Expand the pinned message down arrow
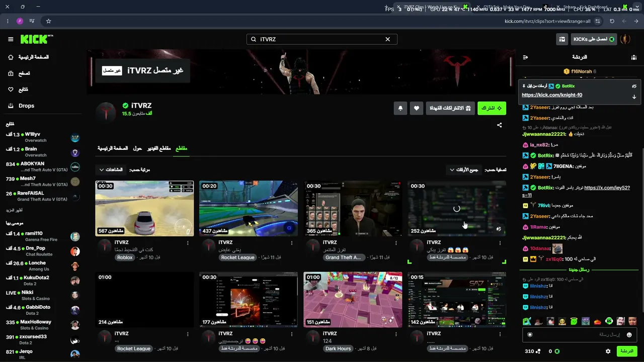Image resolution: width=644 pixels, height=362 pixels. coord(634,97)
